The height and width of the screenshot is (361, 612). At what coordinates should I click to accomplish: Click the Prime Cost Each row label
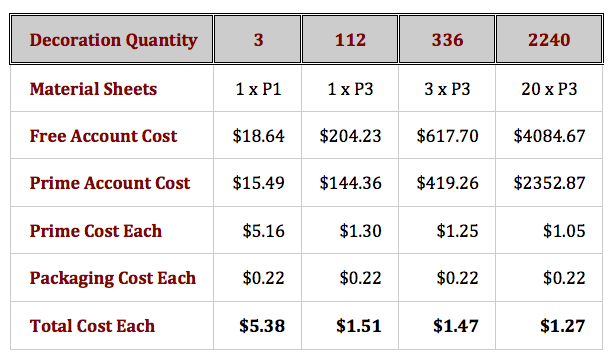(96, 231)
